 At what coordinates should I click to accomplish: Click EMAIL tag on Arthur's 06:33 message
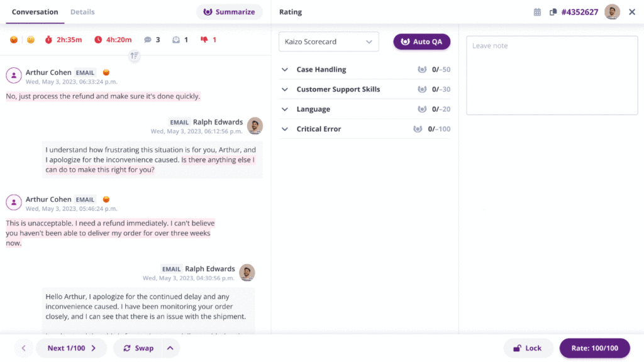[x=85, y=73]
